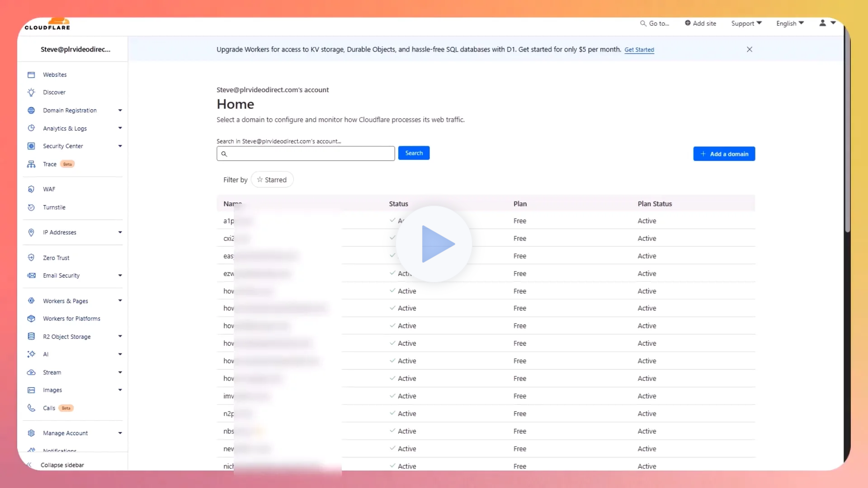Image resolution: width=868 pixels, height=488 pixels.
Task: Click the Discover lightbulb icon
Action: coord(31,92)
